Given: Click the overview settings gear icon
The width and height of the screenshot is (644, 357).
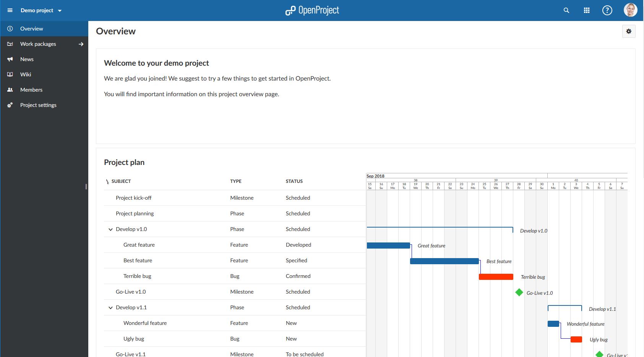Looking at the screenshot, I should tap(629, 31).
